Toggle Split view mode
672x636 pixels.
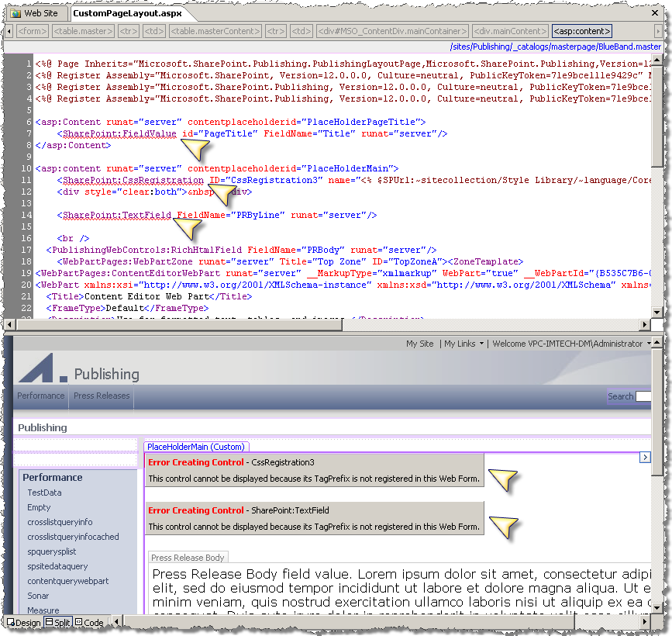(x=58, y=622)
